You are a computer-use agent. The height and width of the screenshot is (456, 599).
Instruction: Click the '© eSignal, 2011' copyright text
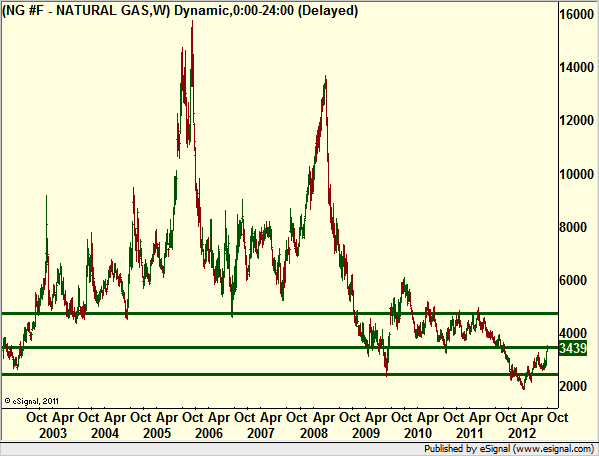(32, 401)
